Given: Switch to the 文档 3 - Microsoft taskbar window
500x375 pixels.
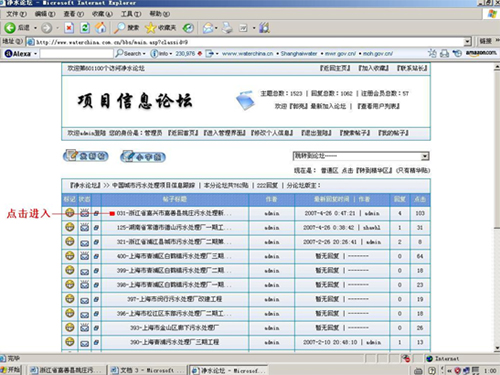Looking at the screenshot, I should pos(147,370).
